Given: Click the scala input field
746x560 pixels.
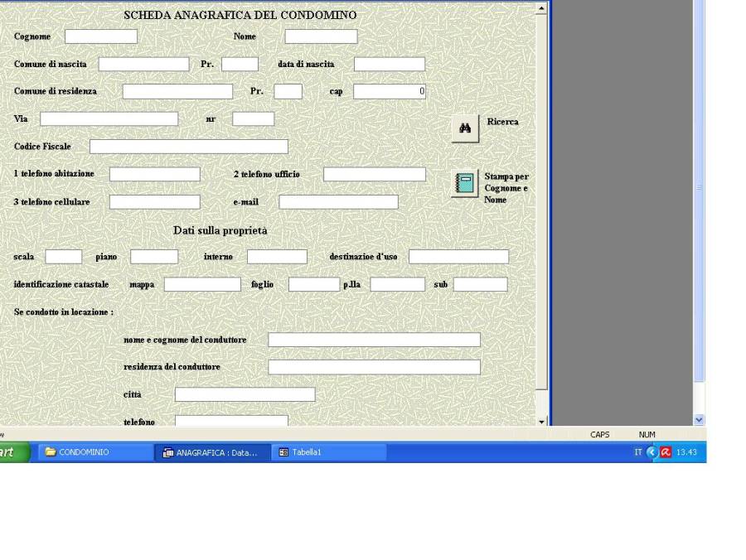Looking at the screenshot, I should 63,257.
